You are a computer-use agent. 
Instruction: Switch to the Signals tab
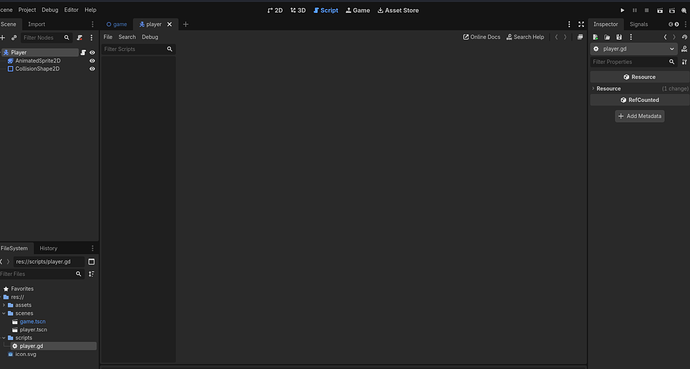click(x=639, y=24)
